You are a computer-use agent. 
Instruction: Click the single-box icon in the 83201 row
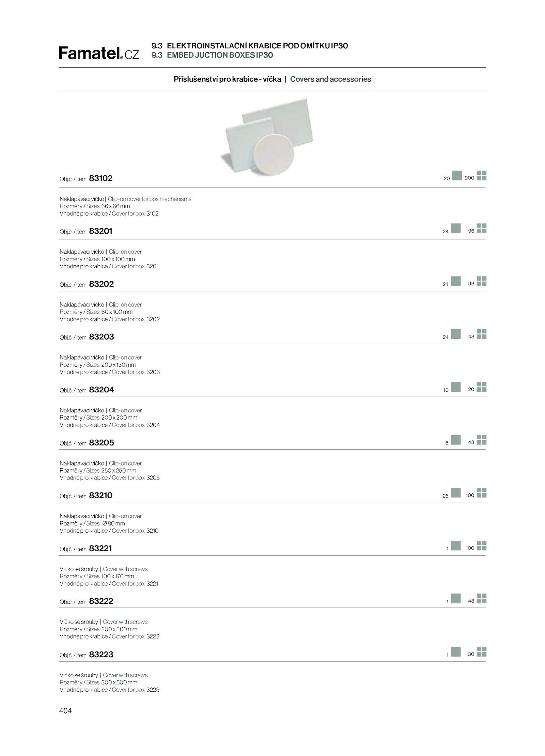(x=456, y=228)
